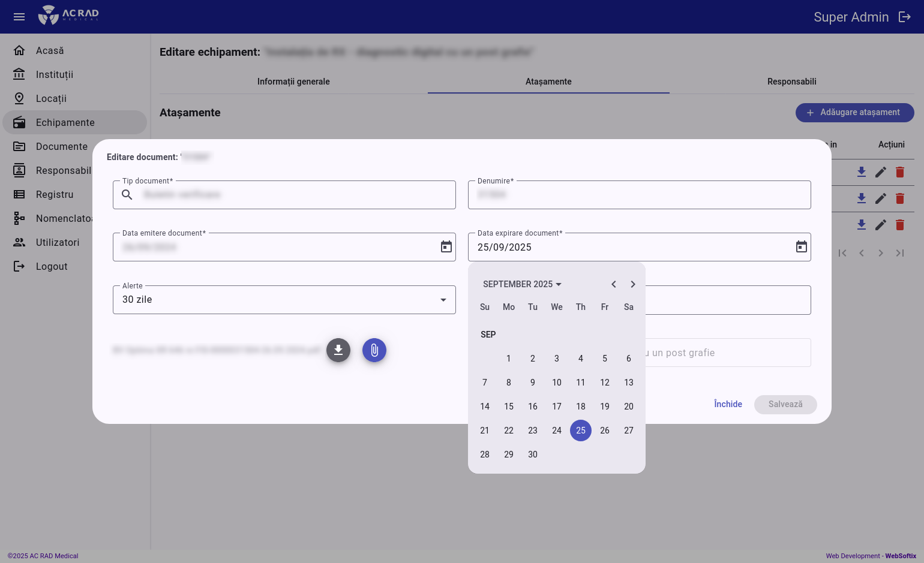The image size is (924, 563).
Task: Switch to the Responsabili tab
Action: point(791,82)
